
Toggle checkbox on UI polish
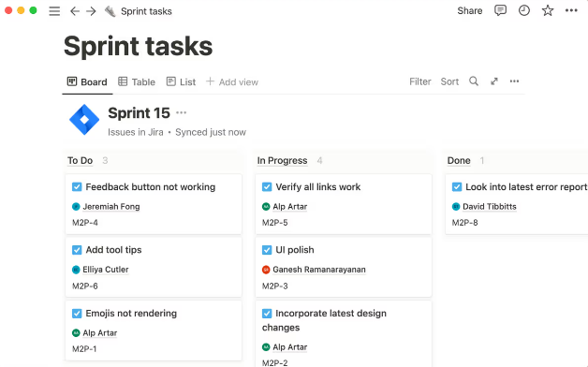coord(267,250)
